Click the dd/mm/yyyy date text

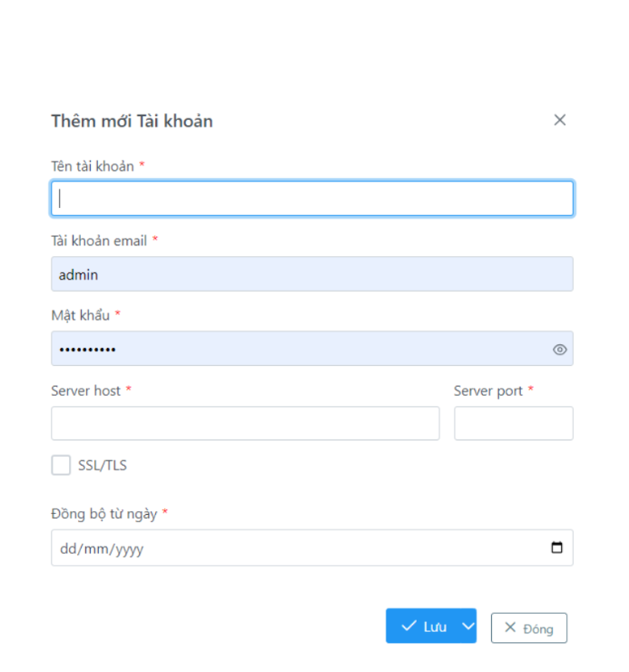[102, 548]
